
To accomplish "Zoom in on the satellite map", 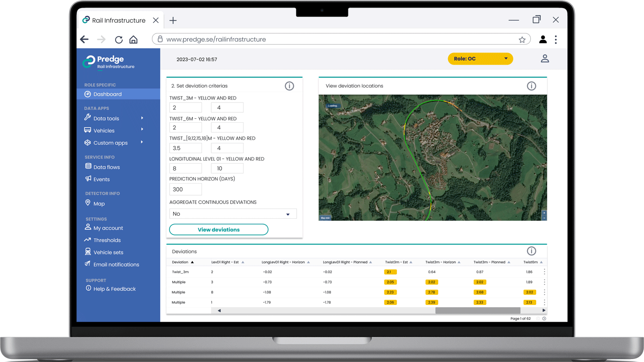I will [544, 213].
